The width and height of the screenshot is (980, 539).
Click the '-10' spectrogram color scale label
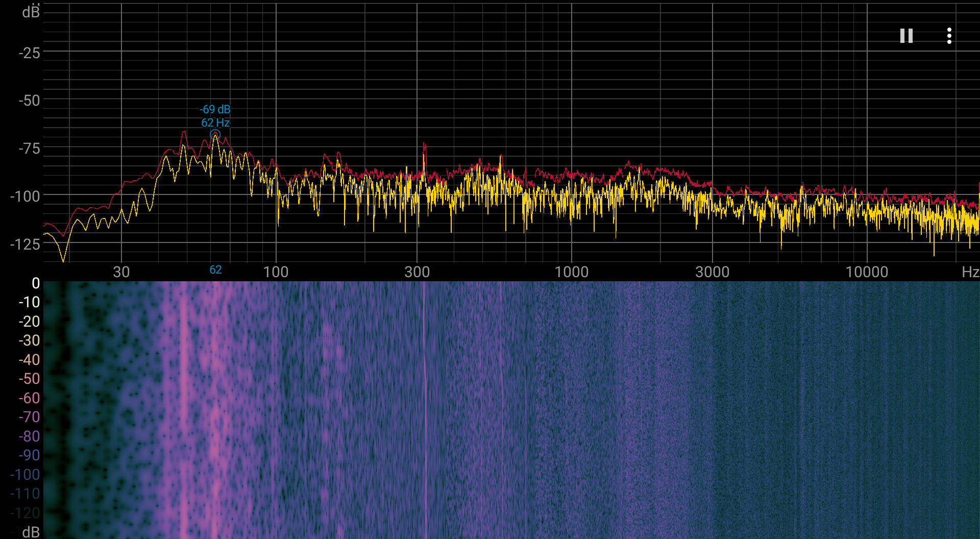click(x=29, y=302)
